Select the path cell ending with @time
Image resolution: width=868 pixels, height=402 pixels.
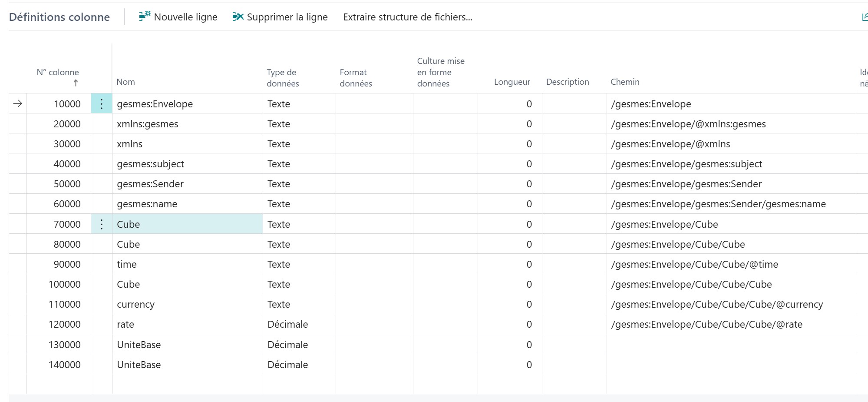coord(694,264)
